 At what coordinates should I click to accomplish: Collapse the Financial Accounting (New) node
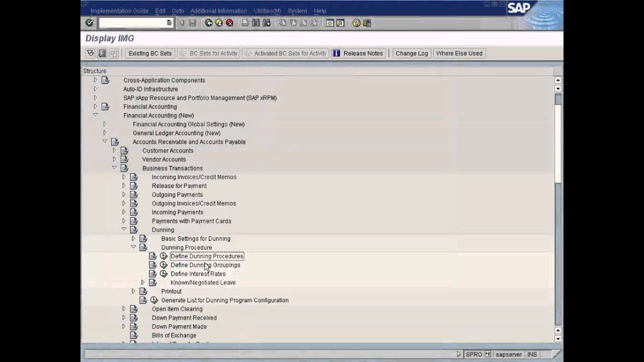tap(95, 115)
